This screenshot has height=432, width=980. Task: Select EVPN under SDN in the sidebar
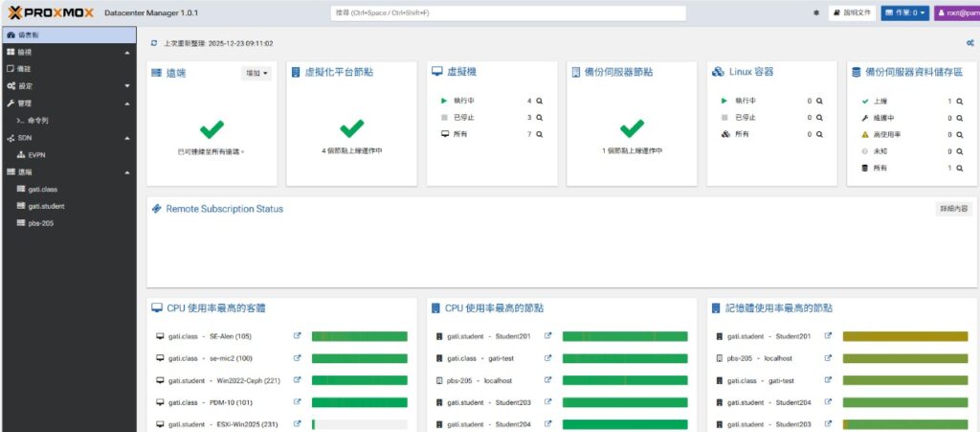coord(36,154)
